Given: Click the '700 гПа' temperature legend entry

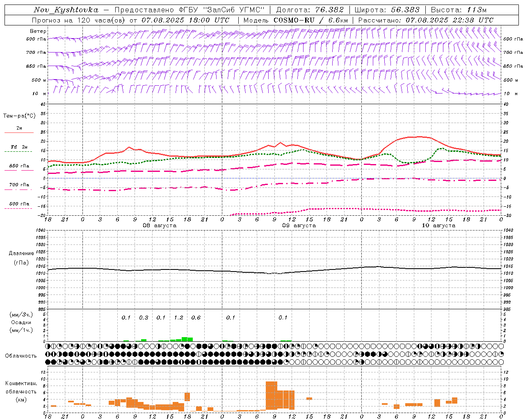Looking at the screenshot, I should click(19, 185).
